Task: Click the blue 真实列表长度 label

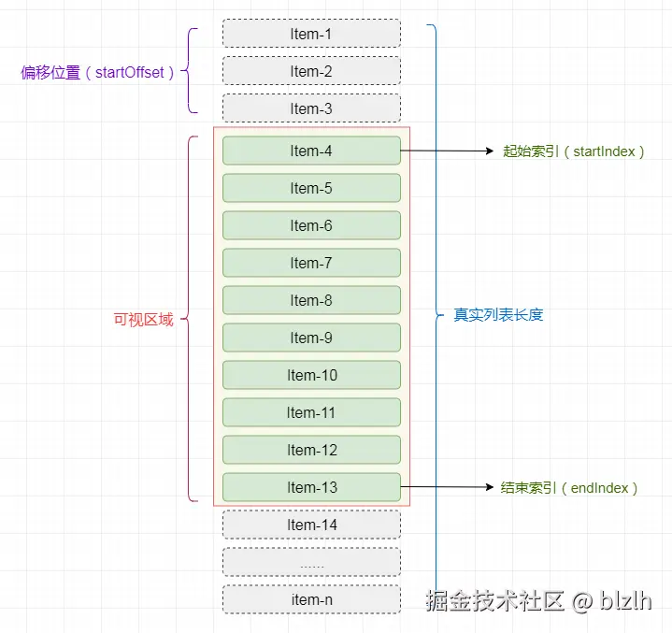Action: click(x=498, y=315)
